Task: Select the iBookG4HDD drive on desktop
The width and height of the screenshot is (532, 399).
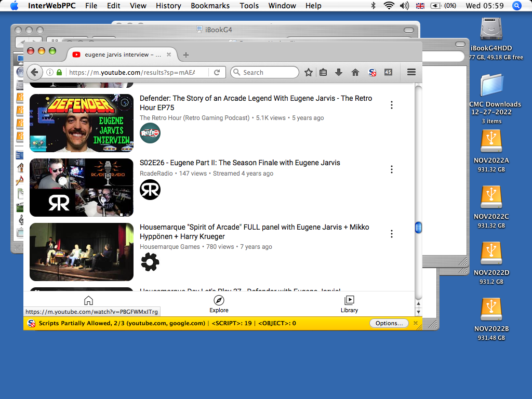Action: [x=491, y=29]
